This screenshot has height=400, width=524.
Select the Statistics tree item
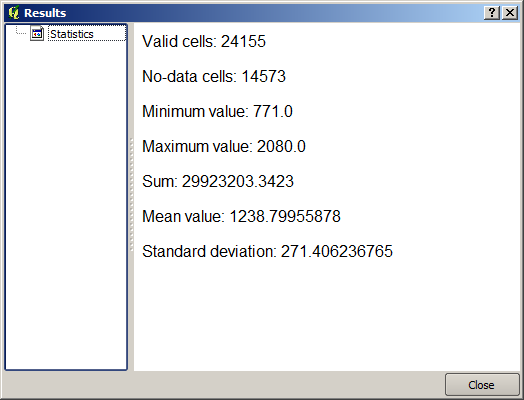(87, 34)
